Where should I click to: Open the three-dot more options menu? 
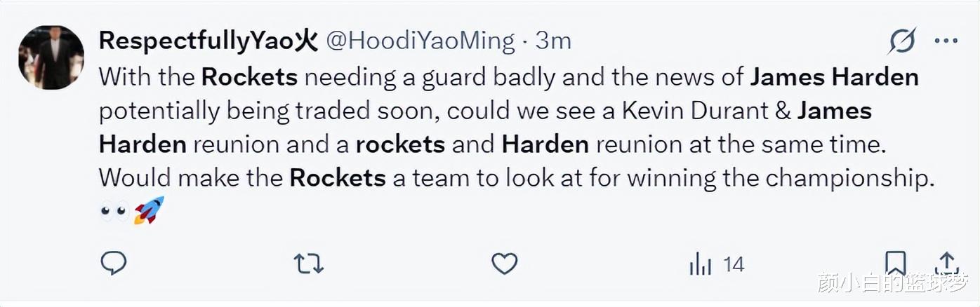point(946,41)
